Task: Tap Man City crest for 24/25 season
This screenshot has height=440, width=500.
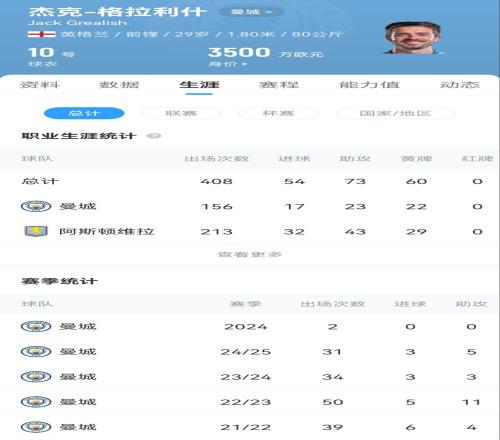Action: tap(36, 351)
